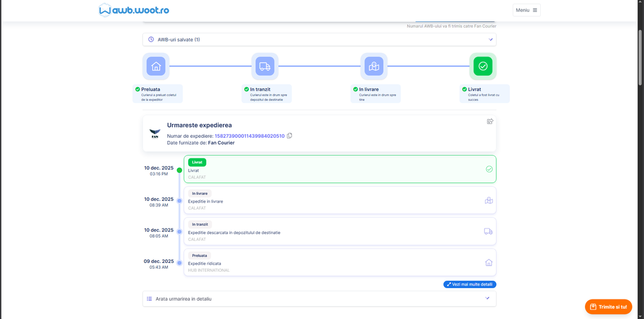
Task: Click the Trimite si tu! orange button
Action: [609, 306]
